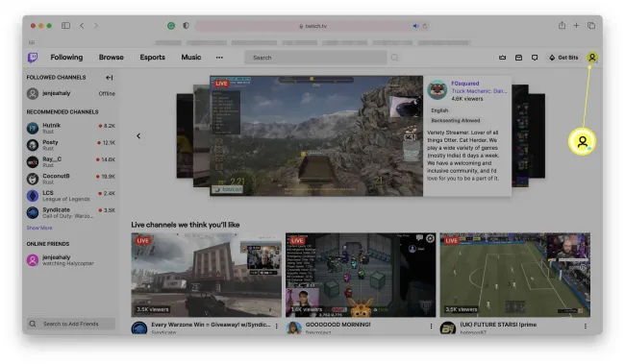Open recommended channel LCS

pos(70,196)
